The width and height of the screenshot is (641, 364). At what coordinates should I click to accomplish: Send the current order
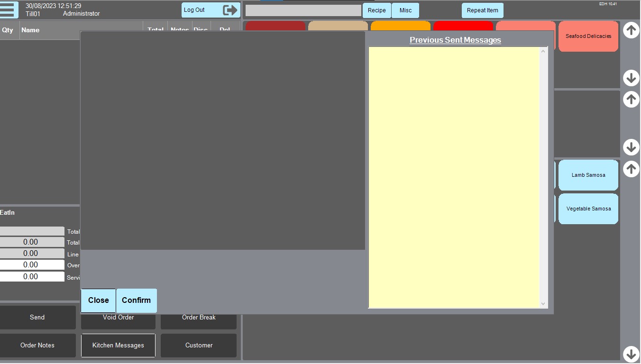click(x=37, y=318)
